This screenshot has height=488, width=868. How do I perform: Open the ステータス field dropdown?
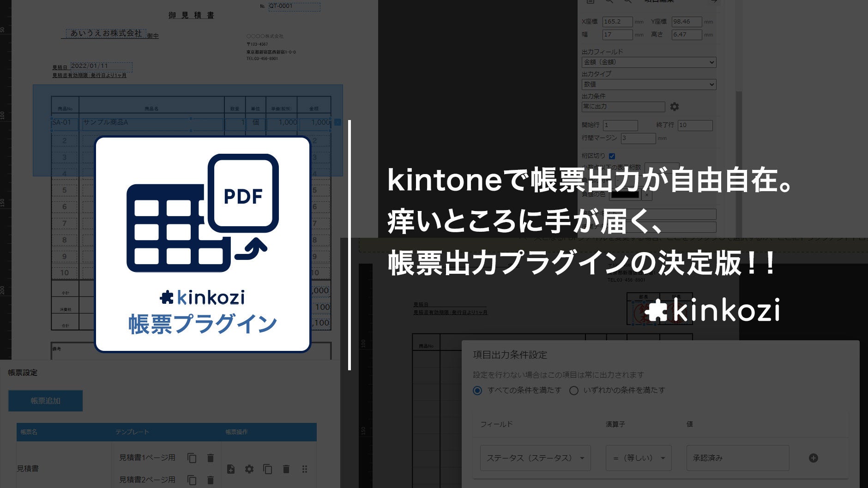click(x=535, y=458)
